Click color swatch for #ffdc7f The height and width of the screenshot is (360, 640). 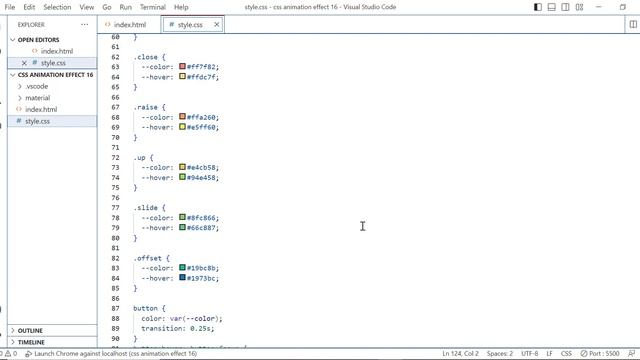[182, 76]
